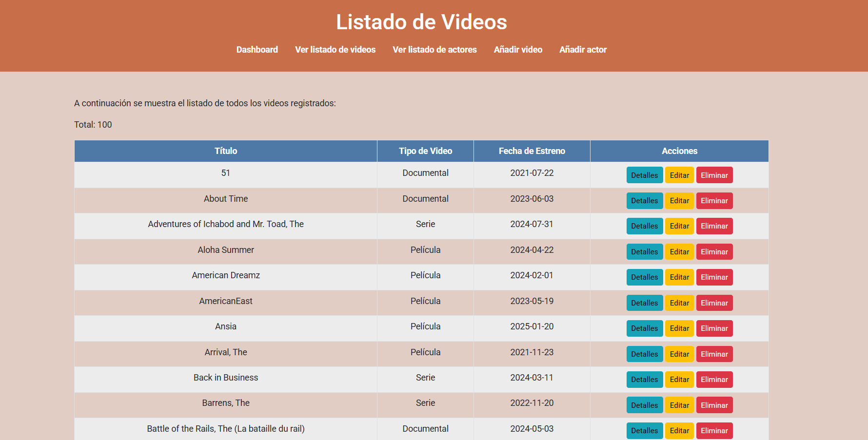
Task: View Detalles of Barrens, The
Action: pos(644,405)
